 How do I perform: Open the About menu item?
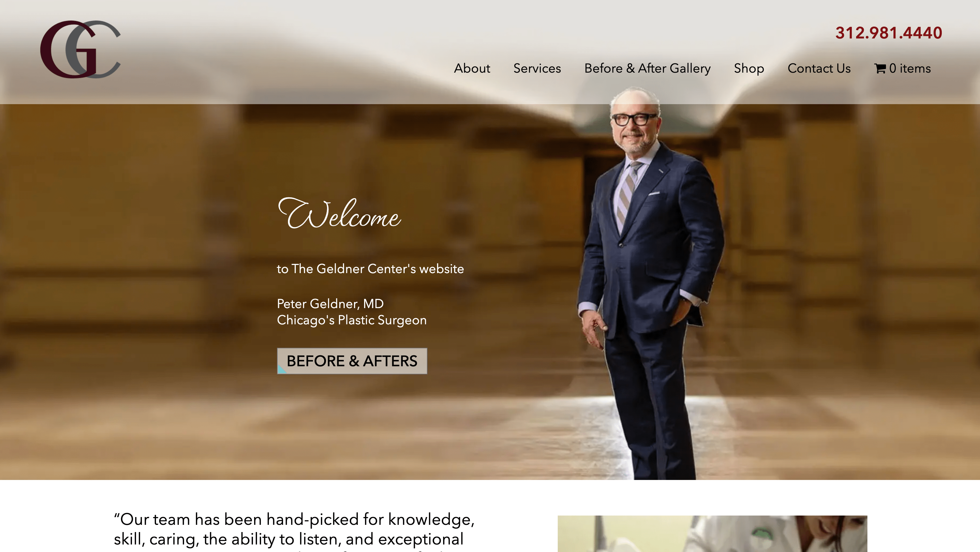(x=472, y=69)
